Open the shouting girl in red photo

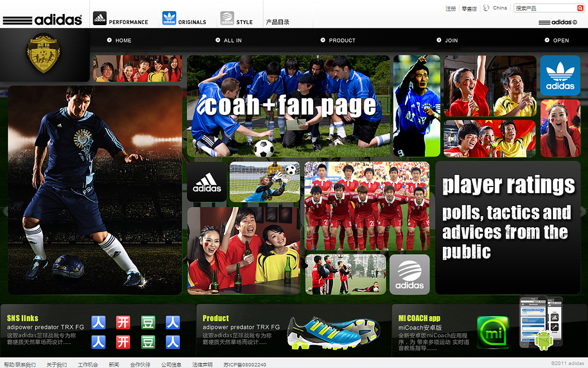[560, 128]
